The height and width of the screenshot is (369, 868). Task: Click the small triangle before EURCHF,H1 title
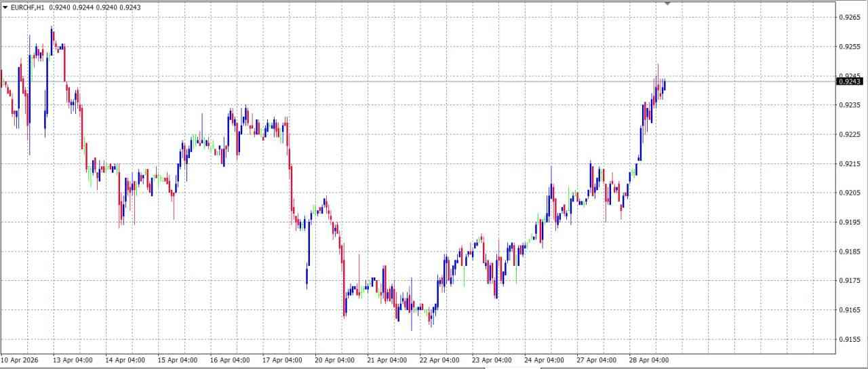point(5,7)
